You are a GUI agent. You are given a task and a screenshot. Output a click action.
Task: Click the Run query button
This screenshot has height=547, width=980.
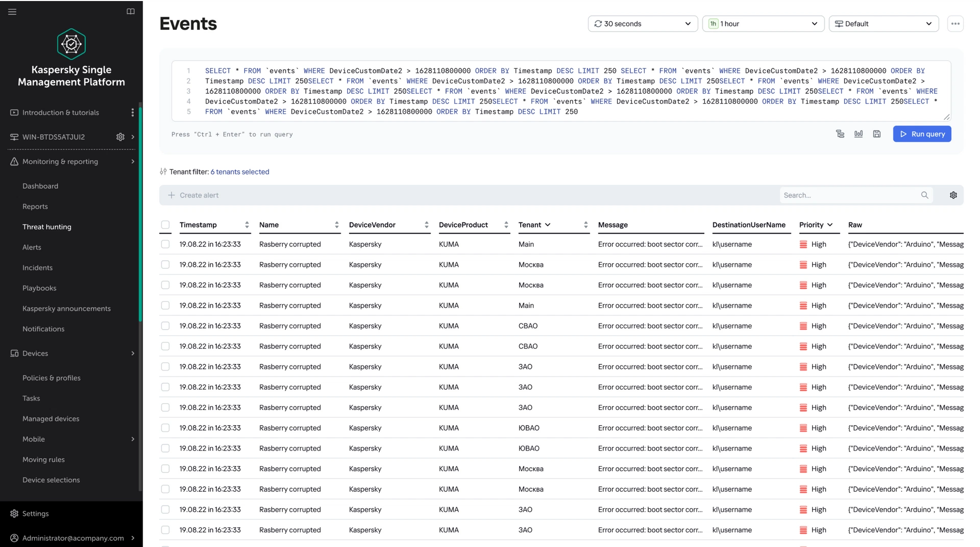922,134
